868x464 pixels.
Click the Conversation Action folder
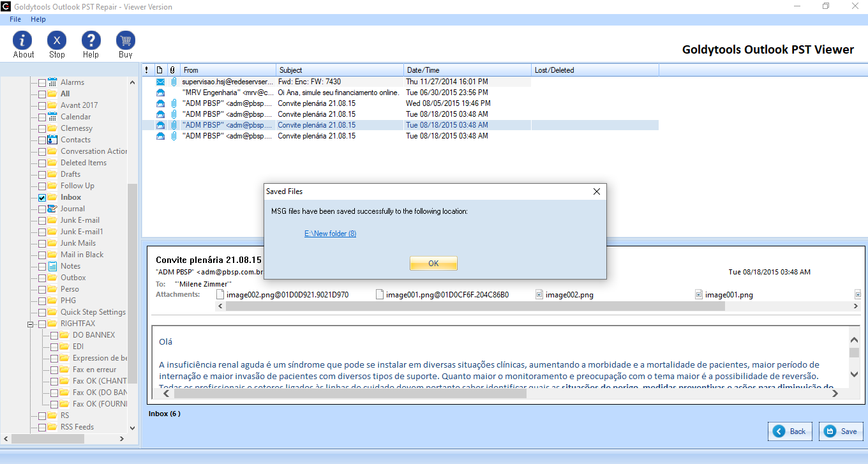coord(94,151)
